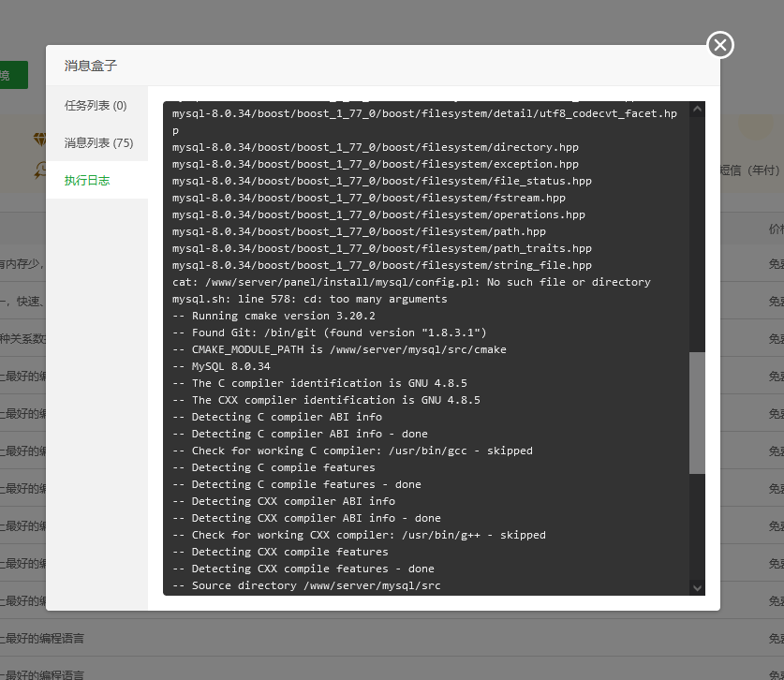
Task: Click the diamond icon in background page
Action: click(40, 139)
